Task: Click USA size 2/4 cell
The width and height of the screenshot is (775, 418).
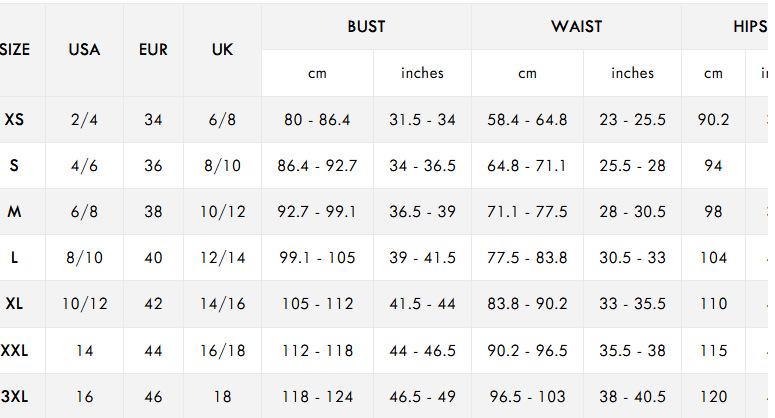Action: (x=84, y=120)
